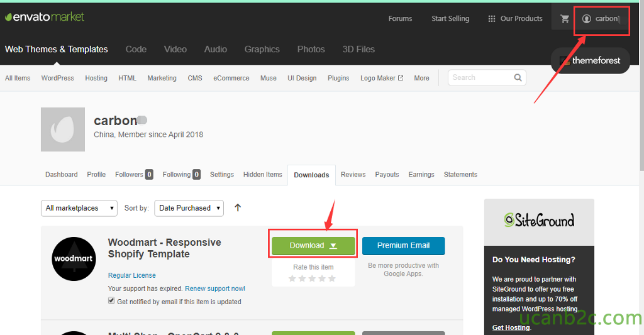Viewport: 644px width, 335px height.
Task: Switch to the Profile tab
Action: click(96, 175)
